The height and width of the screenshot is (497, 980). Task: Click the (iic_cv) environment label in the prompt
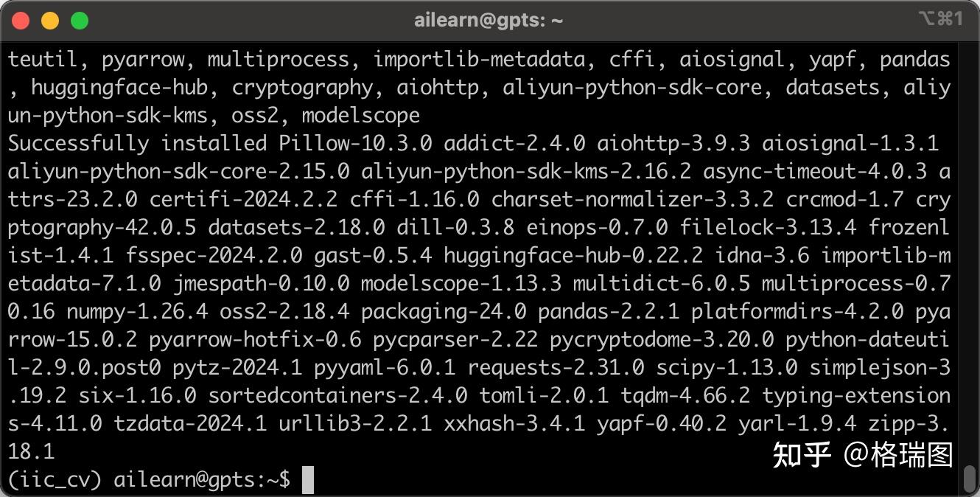55,480
